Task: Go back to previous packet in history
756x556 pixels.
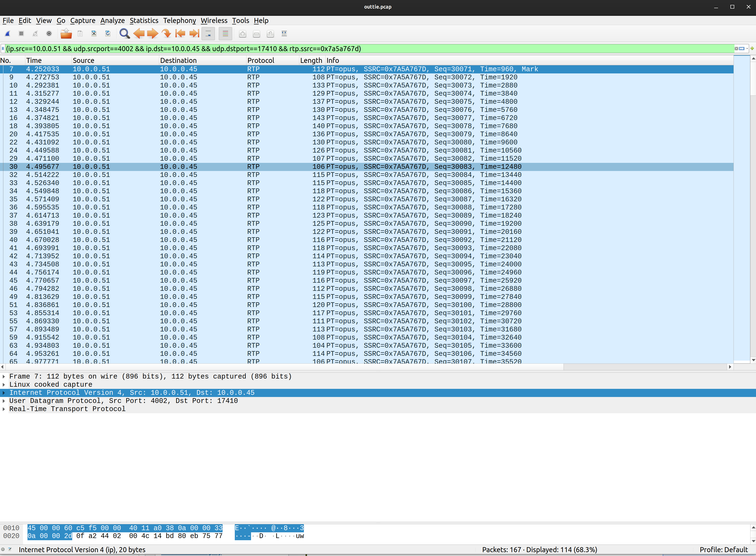Action: 139,34
